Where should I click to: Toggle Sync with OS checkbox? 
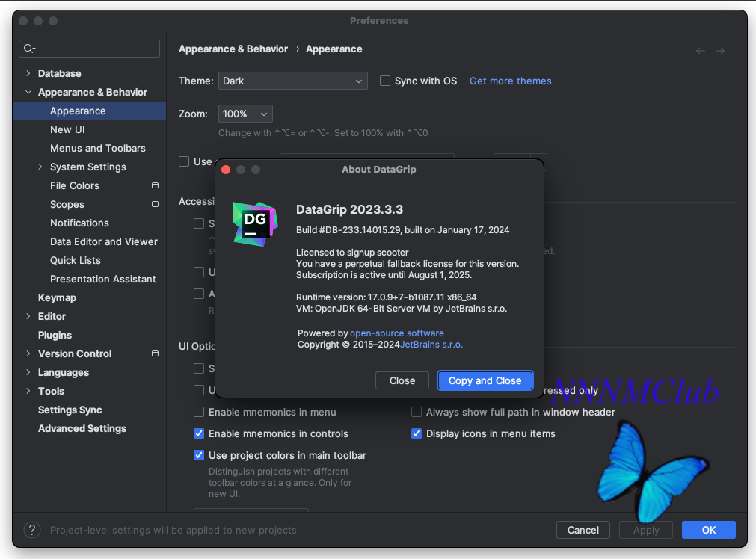click(x=385, y=81)
